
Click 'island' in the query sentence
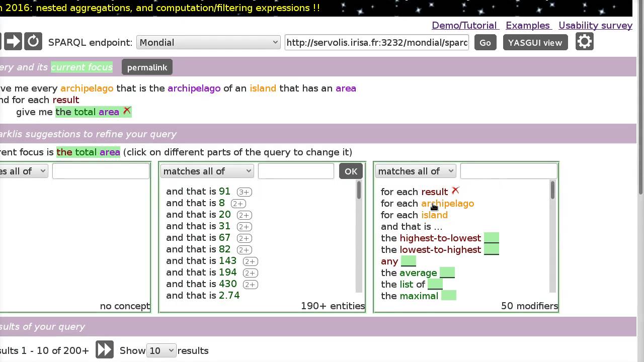click(x=263, y=88)
